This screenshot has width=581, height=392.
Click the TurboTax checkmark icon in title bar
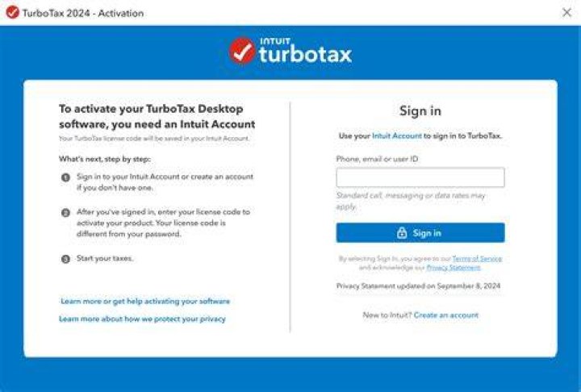click(x=13, y=13)
